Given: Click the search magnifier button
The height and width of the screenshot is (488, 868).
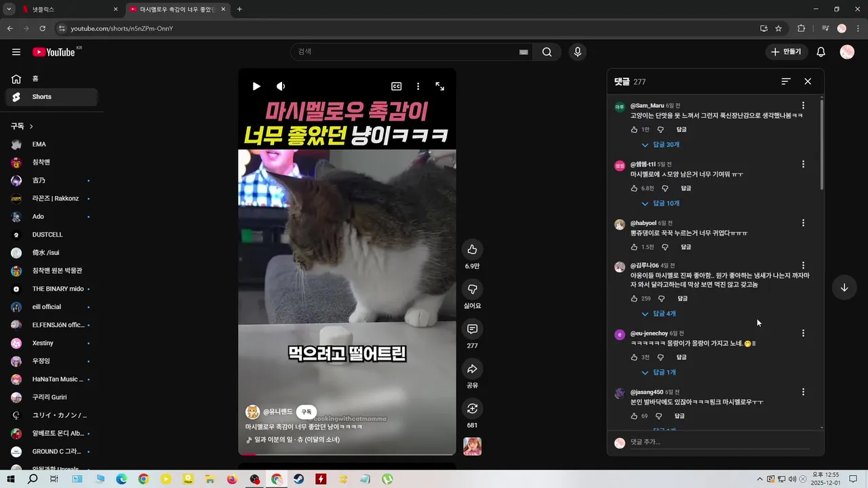Looking at the screenshot, I should 547,52.
